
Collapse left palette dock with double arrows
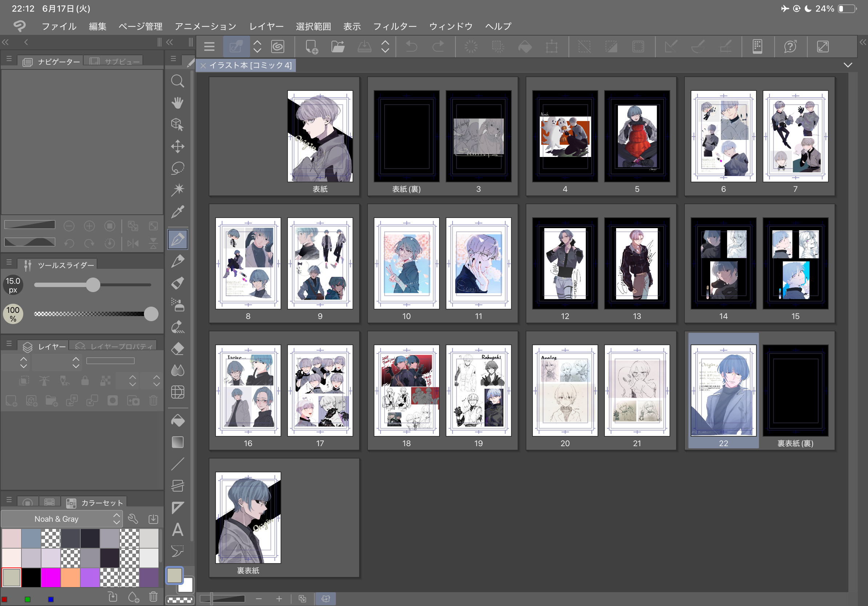coord(5,42)
